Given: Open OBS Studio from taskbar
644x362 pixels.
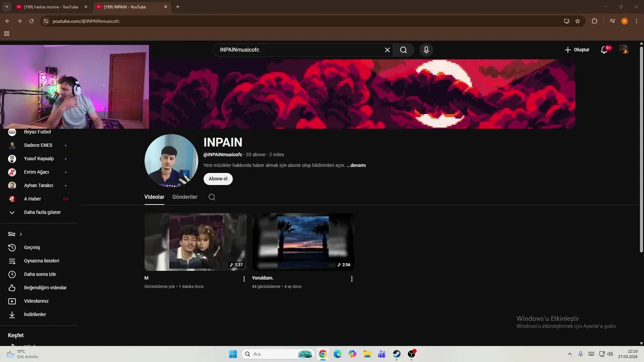Looking at the screenshot, I should click(x=412, y=354).
